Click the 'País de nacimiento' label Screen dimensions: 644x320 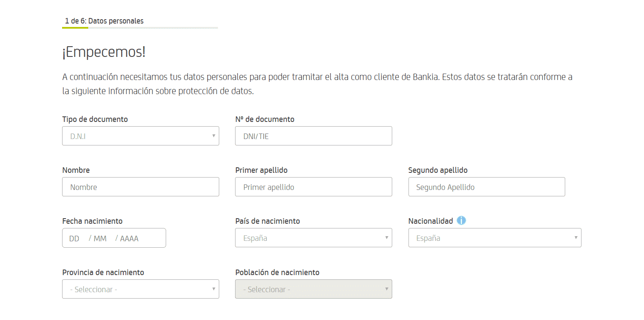(268, 221)
